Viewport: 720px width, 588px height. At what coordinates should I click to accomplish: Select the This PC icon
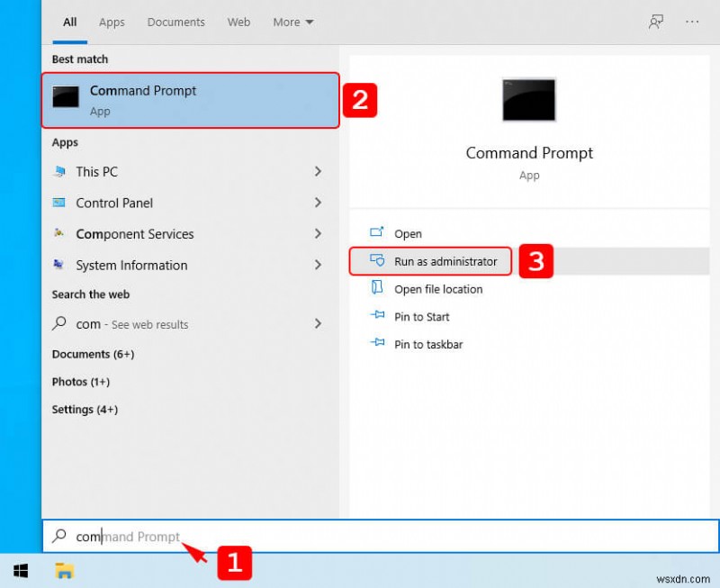(x=59, y=172)
